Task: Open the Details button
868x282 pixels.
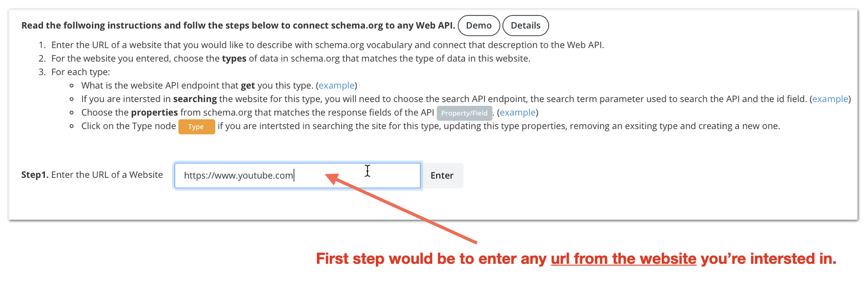Action: tap(525, 26)
